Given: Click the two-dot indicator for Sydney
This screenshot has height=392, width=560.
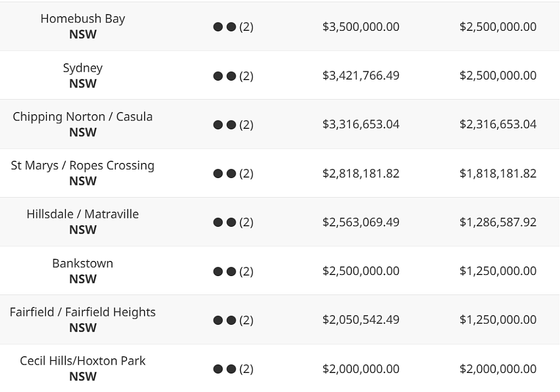Looking at the screenshot, I should pyautogui.click(x=225, y=76).
